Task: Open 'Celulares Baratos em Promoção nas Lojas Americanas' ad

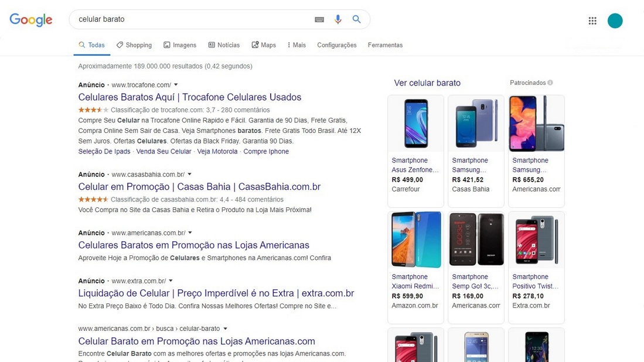Action: point(194,245)
